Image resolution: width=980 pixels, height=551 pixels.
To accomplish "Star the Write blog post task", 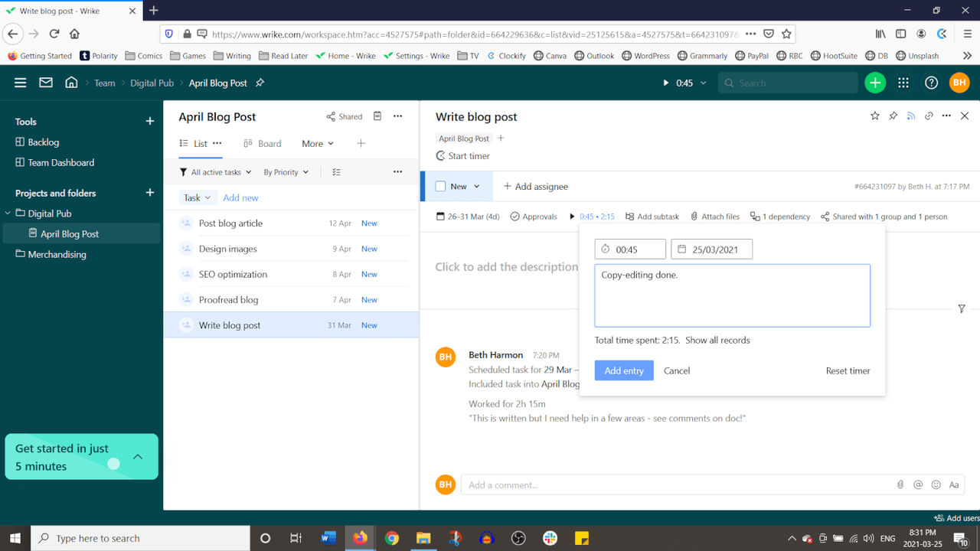I will tap(874, 116).
